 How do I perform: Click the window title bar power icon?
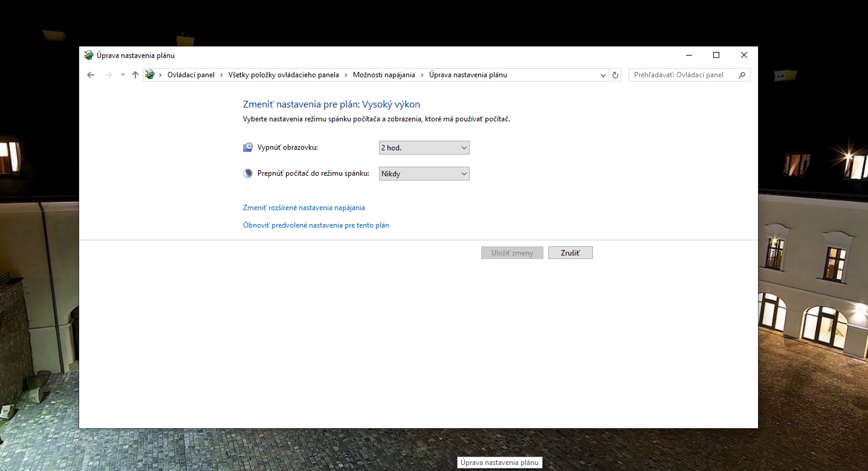89,56
